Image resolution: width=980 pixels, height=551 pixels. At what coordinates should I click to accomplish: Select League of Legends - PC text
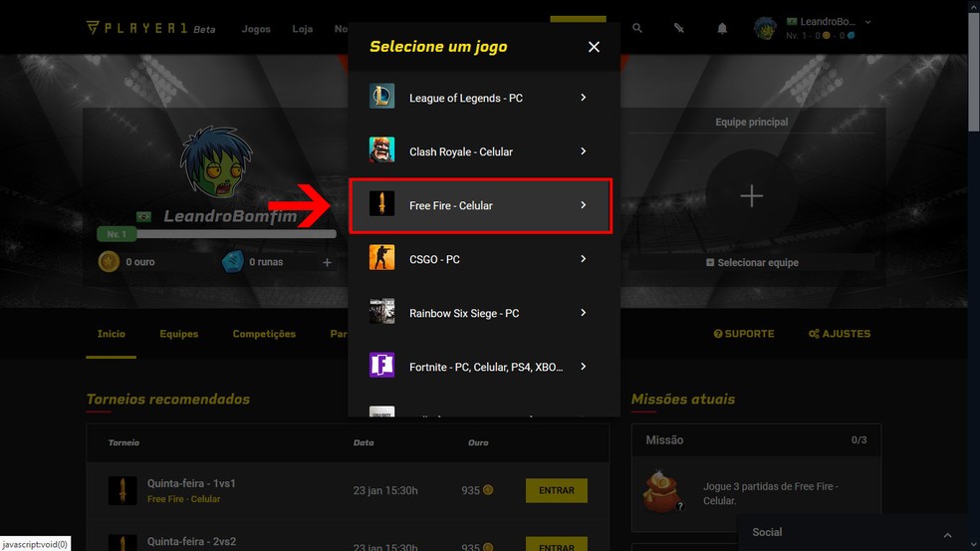click(x=466, y=99)
